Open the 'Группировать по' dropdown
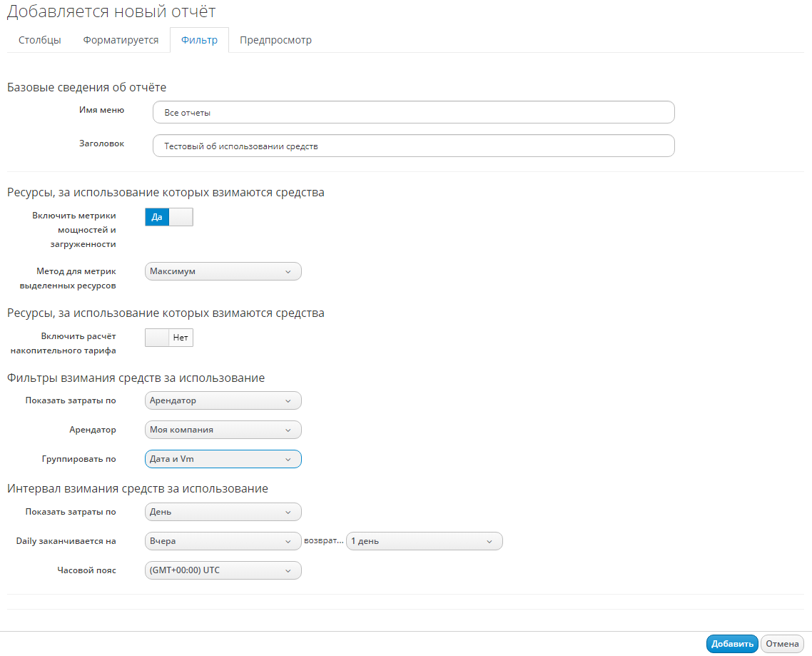The height and width of the screenshot is (656, 812). click(x=223, y=459)
